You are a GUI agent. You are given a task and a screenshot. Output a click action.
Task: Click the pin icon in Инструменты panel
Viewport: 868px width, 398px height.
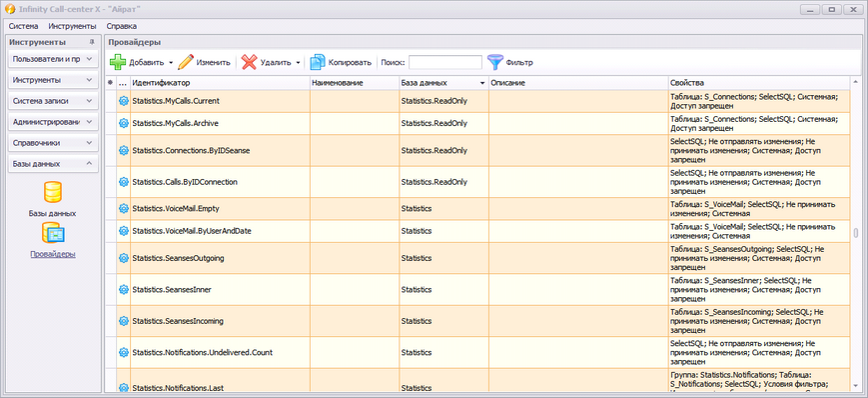click(x=92, y=43)
